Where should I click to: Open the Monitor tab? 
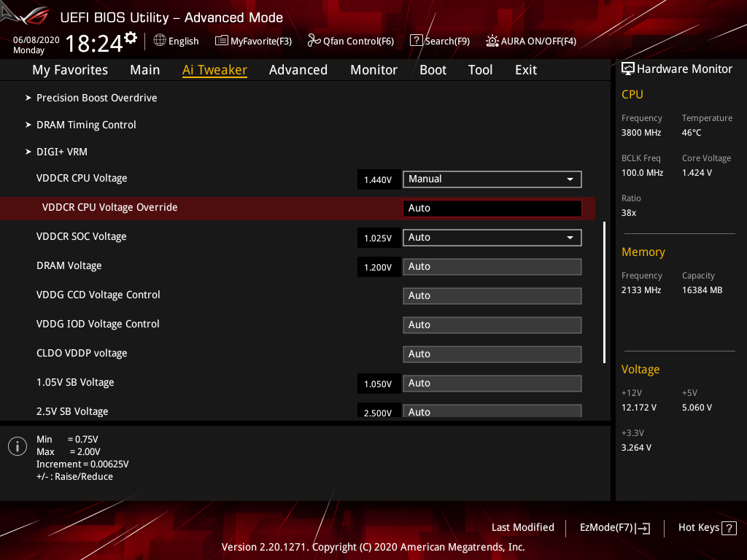373,70
